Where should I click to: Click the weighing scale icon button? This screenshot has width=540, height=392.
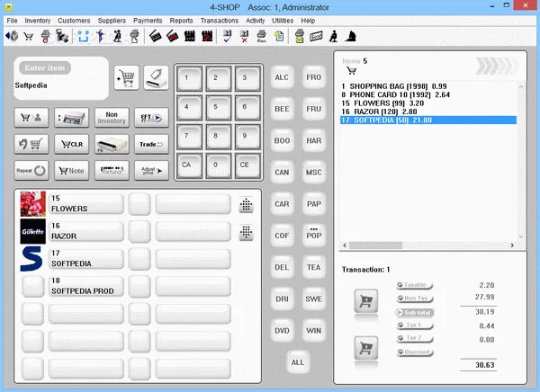[x=71, y=117]
